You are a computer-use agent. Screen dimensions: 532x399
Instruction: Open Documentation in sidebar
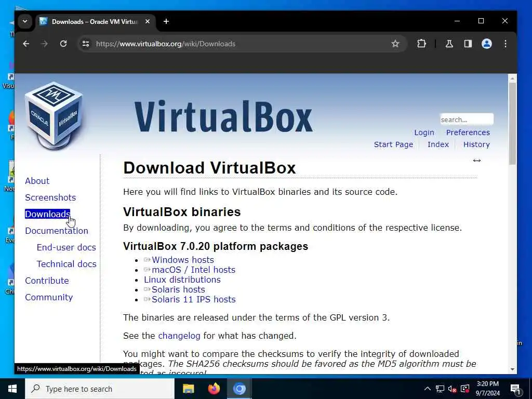pyautogui.click(x=56, y=231)
